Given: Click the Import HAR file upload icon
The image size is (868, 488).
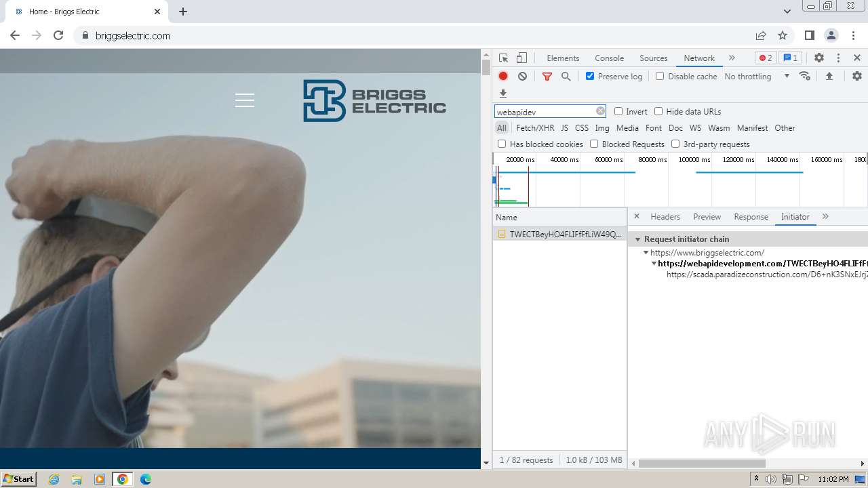Looking at the screenshot, I should (829, 76).
